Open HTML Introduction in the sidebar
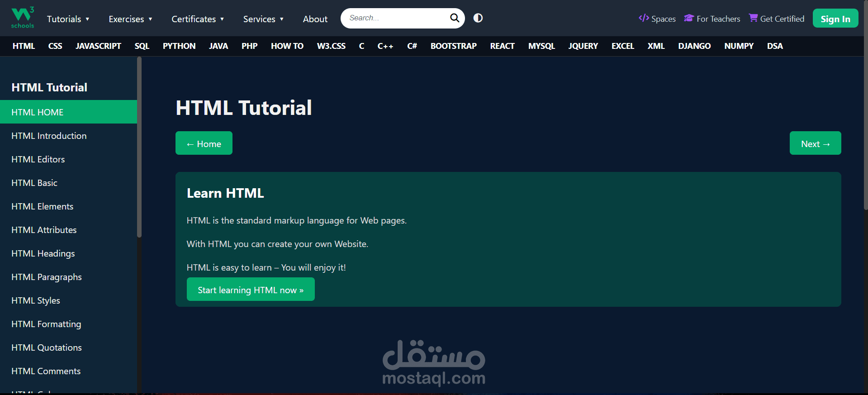This screenshot has width=868, height=395. tap(68, 136)
